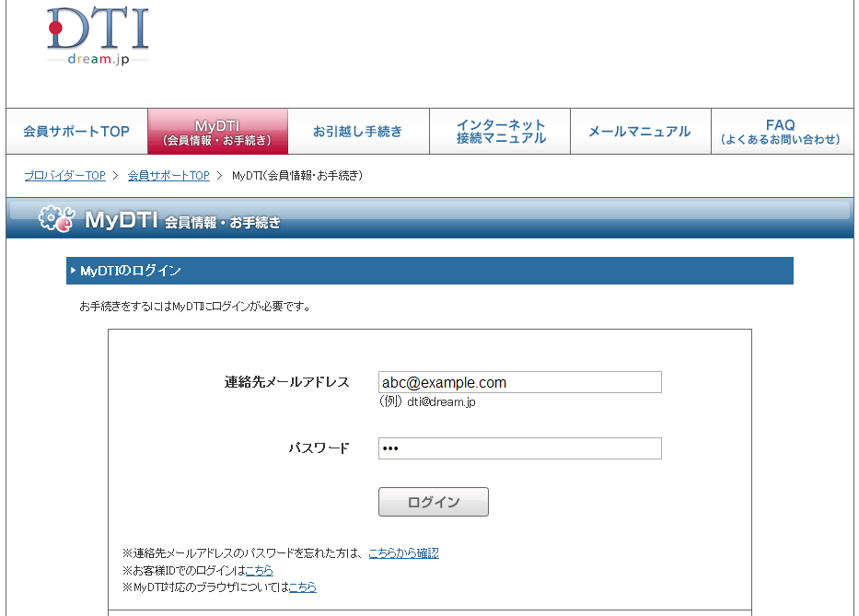Focus the パスワード input field

coord(520,448)
